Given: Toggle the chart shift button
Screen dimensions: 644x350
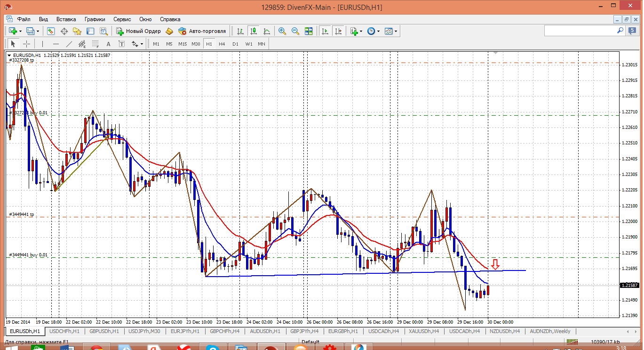Looking at the screenshot, I should click(x=338, y=31).
